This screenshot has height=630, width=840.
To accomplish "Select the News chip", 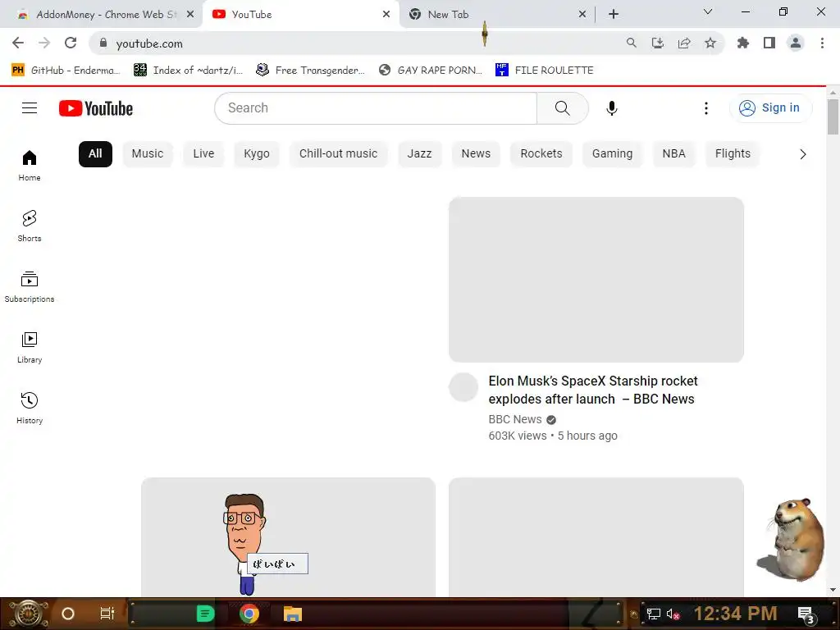I will click(477, 153).
